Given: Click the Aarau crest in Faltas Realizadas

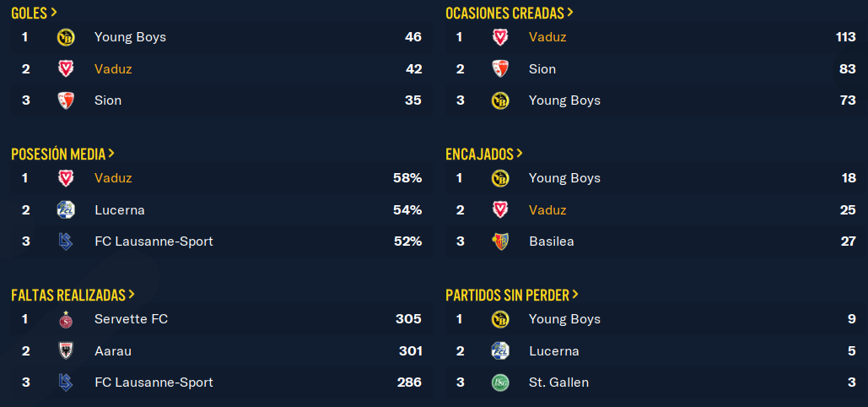Looking at the screenshot, I should 66,351.
